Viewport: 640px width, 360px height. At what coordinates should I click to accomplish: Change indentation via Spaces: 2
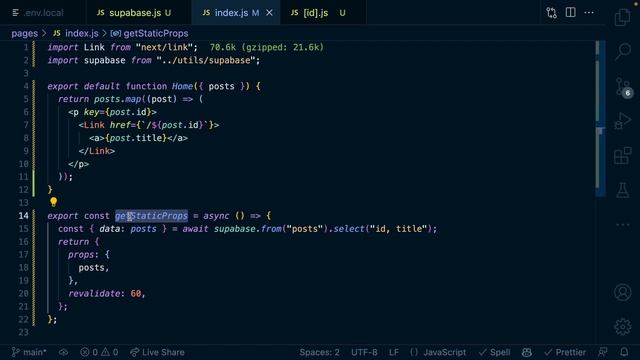[x=319, y=352]
